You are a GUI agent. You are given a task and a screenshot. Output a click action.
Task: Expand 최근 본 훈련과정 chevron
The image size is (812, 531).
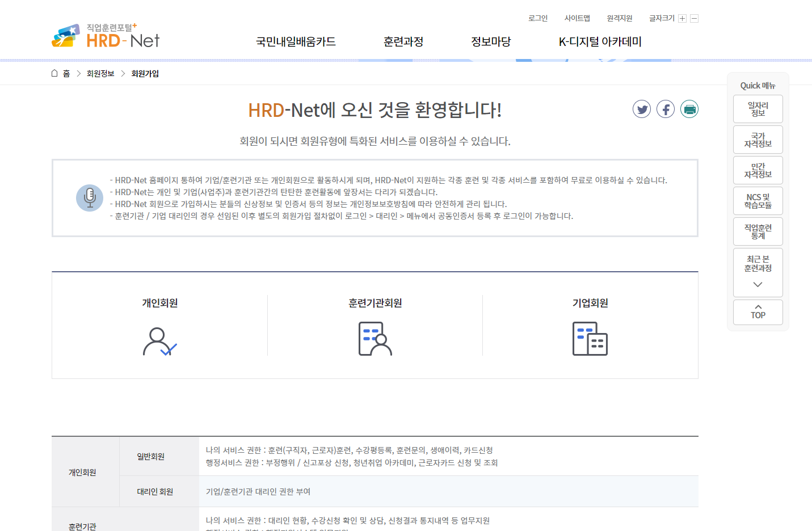(x=758, y=284)
